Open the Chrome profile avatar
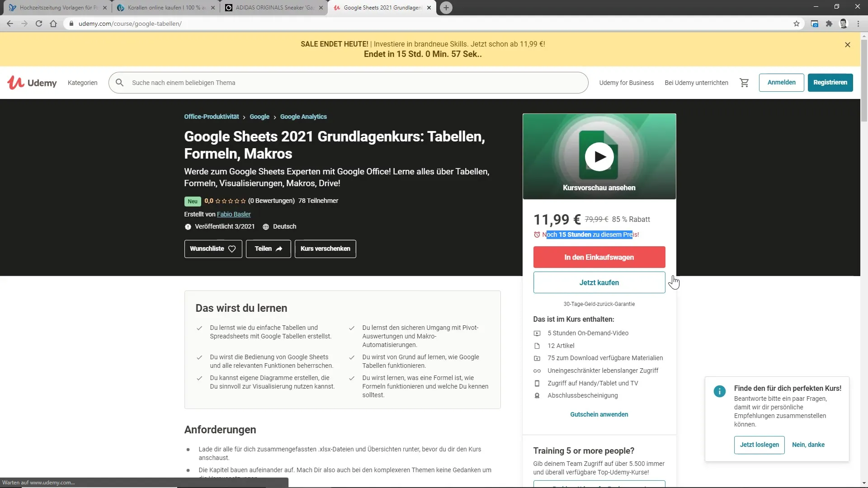The height and width of the screenshot is (488, 868). coord(843,23)
